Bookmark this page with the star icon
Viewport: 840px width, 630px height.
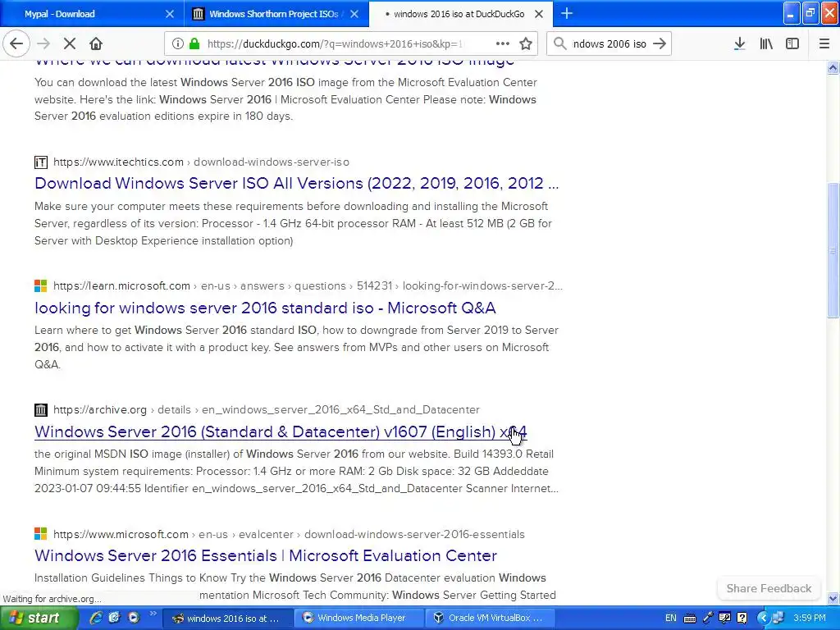point(526,44)
